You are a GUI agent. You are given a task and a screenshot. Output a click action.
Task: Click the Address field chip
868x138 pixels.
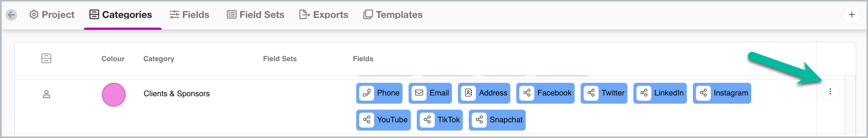point(484,93)
